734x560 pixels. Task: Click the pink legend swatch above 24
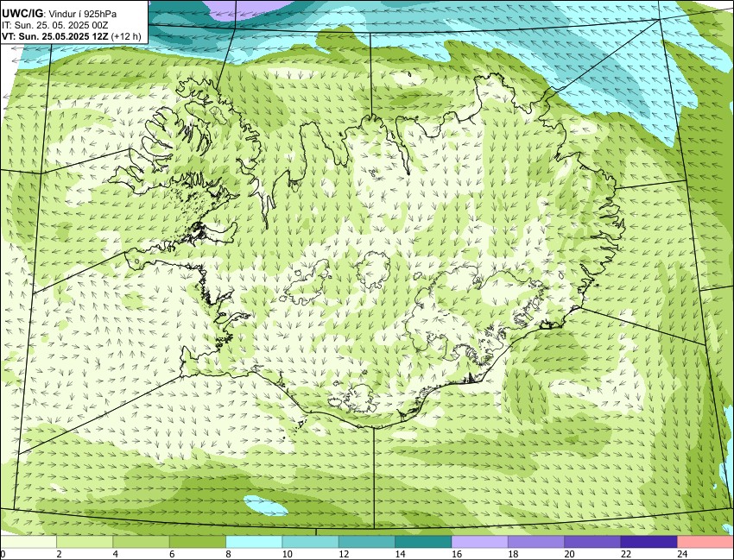tap(706, 542)
